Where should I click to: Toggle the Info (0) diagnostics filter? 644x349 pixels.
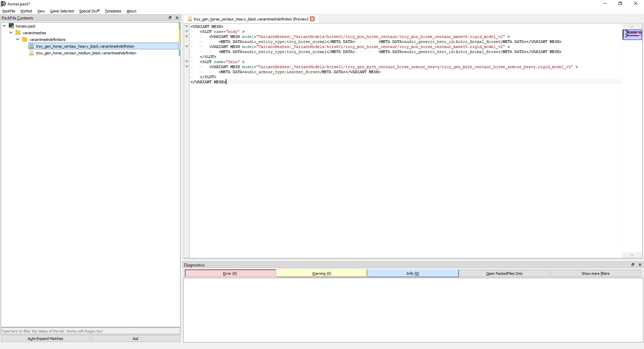(x=413, y=273)
